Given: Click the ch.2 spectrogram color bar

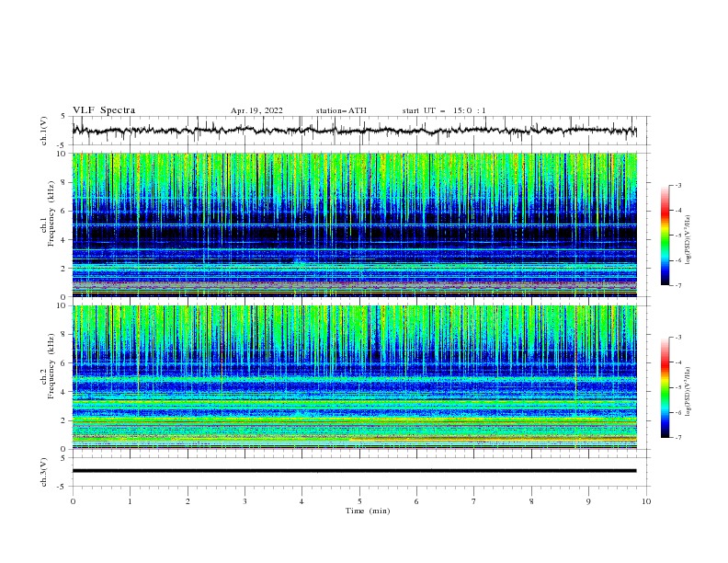Looking at the screenshot, I should (x=665, y=387).
